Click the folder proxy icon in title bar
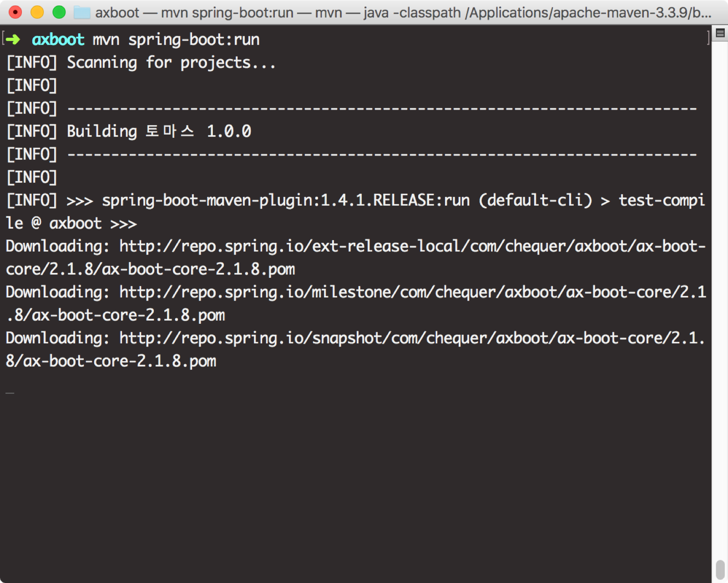The height and width of the screenshot is (583, 728). coord(82,12)
